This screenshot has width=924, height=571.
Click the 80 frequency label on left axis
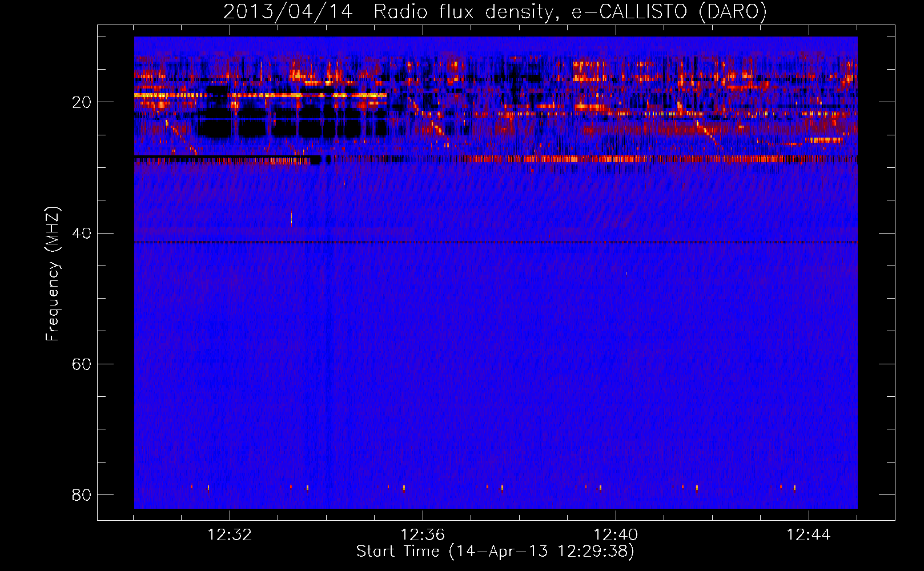click(x=82, y=495)
